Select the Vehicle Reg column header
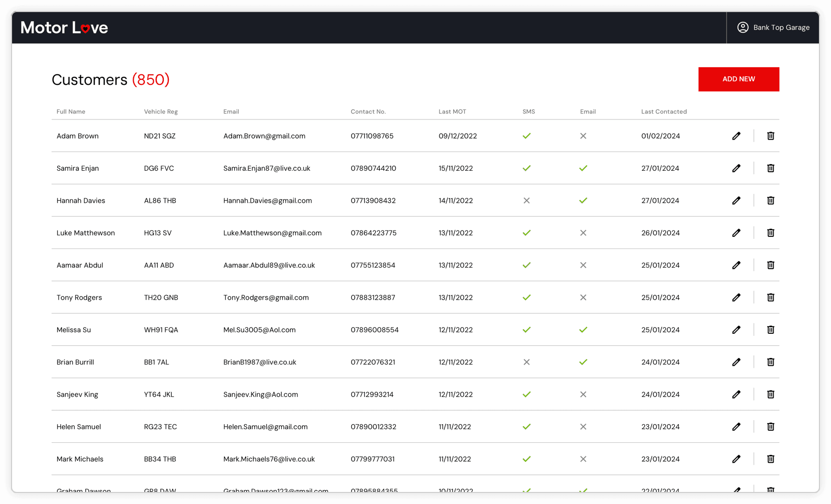The image size is (831, 504). [160, 111]
